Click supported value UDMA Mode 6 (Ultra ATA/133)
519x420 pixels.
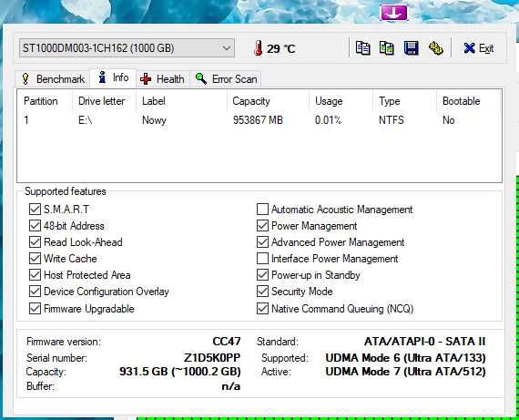[405, 358]
